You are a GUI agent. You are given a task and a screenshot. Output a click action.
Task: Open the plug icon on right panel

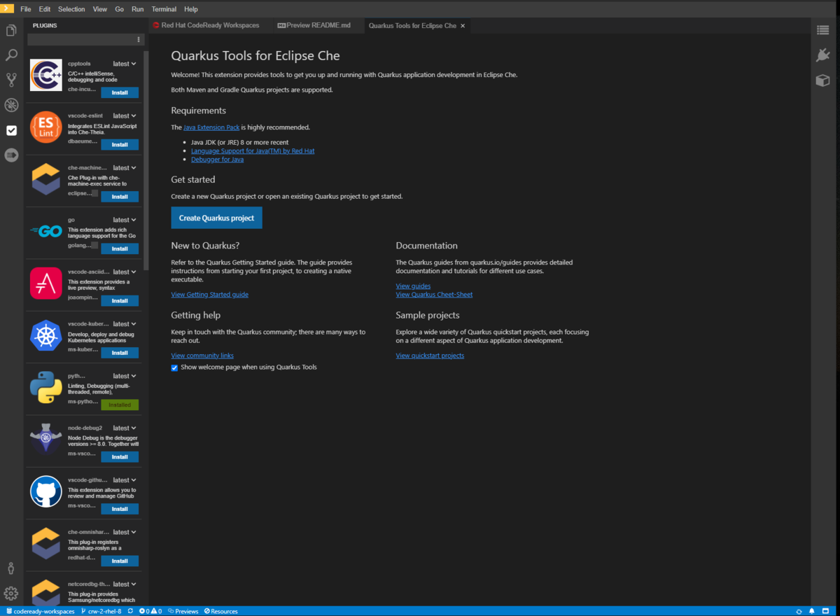click(823, 55)
